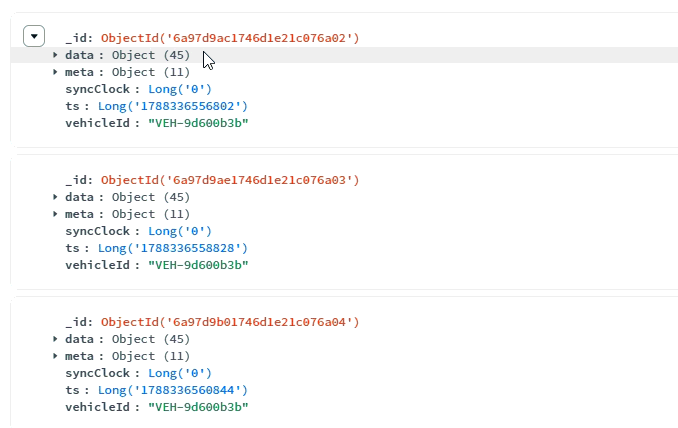Click the data field name in first document
The height and width of the screenshot is (428, 678).
(80, 55)
